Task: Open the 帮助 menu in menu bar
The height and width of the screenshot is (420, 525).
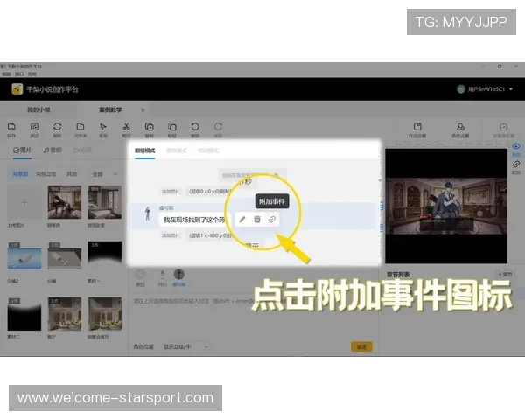Action: point(32,74)
